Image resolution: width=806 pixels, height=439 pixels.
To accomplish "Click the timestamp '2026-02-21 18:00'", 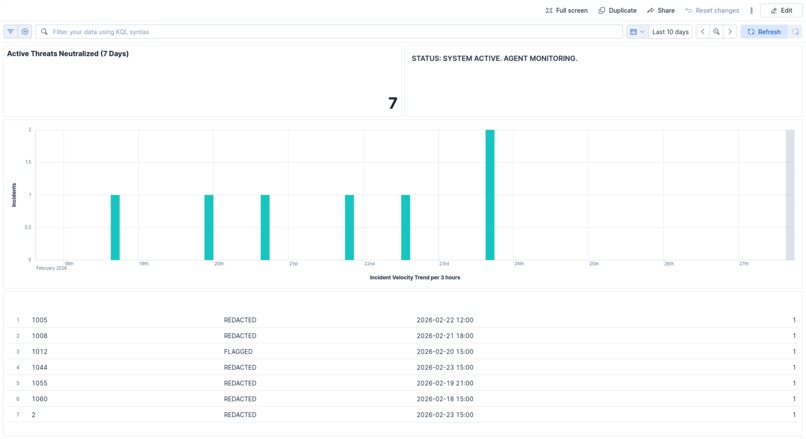I will (445, 336).
